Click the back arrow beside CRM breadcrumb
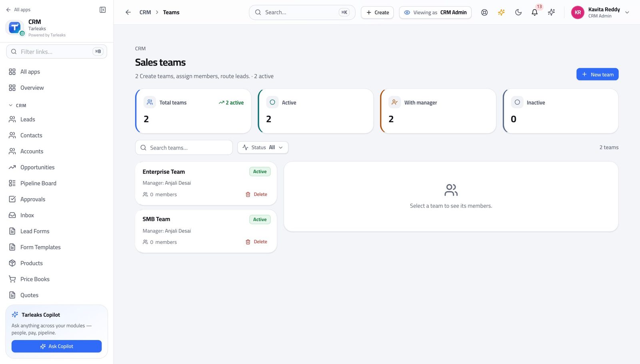Screen dimensions: 640x364 pyautogui.click(x=128, y=12)
